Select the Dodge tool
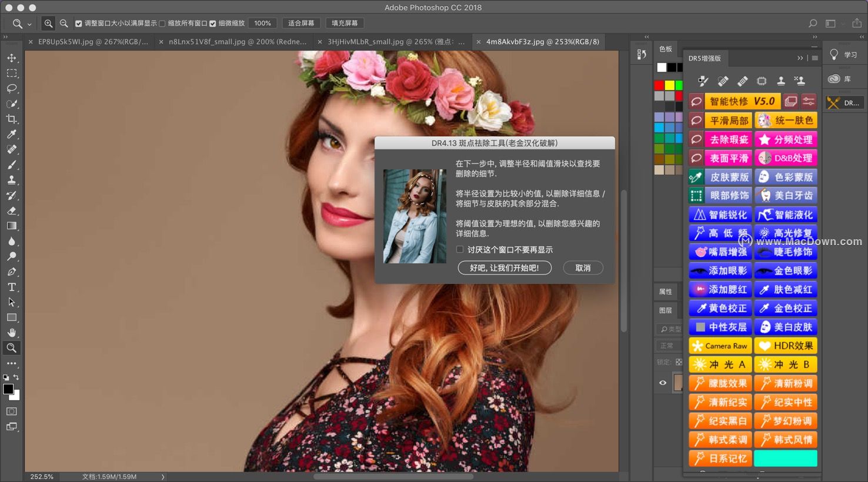The width and height of the screenshot is (868, 482). point(11,256)
